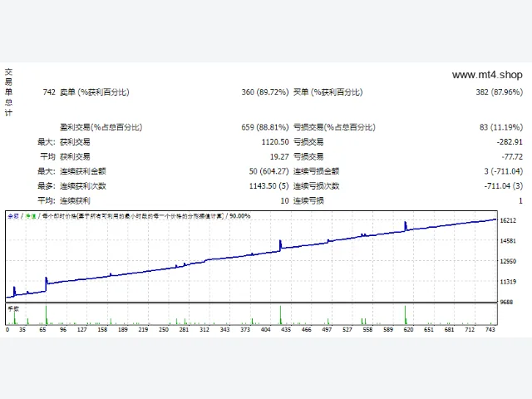532x399 pixels.
Task: Select the short positions value 360 (89.72%)
Action: (x=265, y=92)
